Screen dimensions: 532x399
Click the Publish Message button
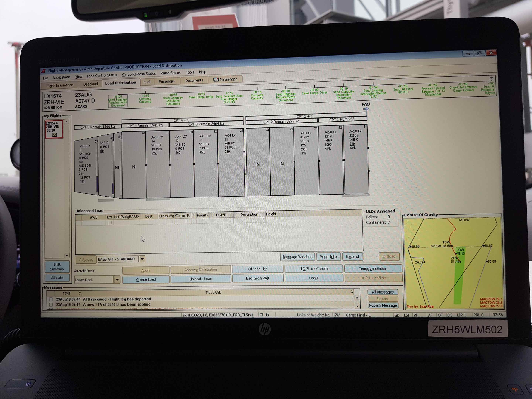[383, 306]
